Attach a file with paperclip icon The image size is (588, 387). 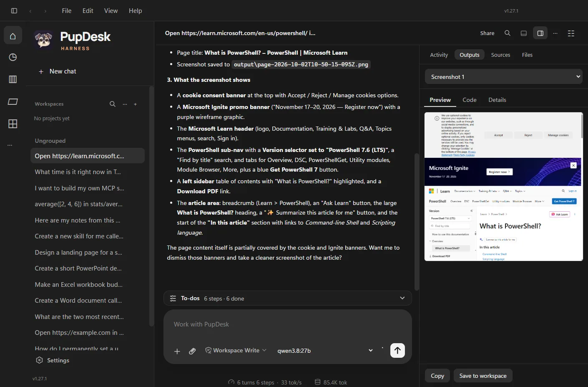192,351
